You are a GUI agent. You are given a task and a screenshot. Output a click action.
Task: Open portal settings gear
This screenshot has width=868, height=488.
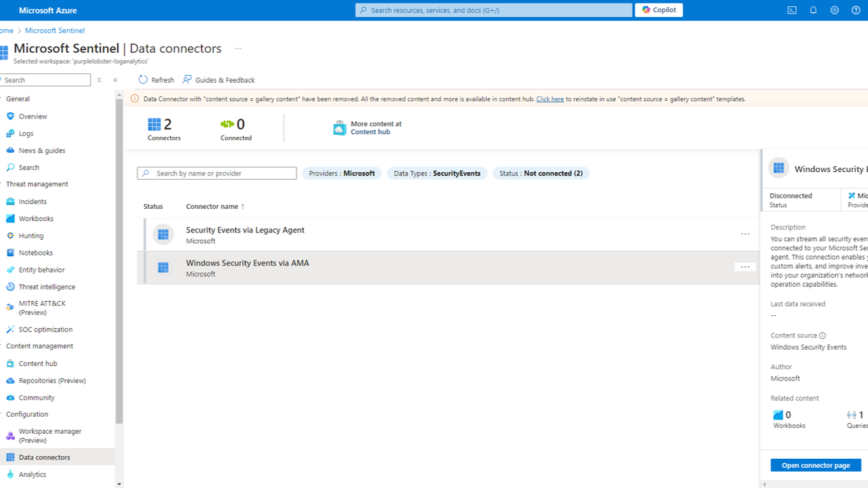point(835,10)
